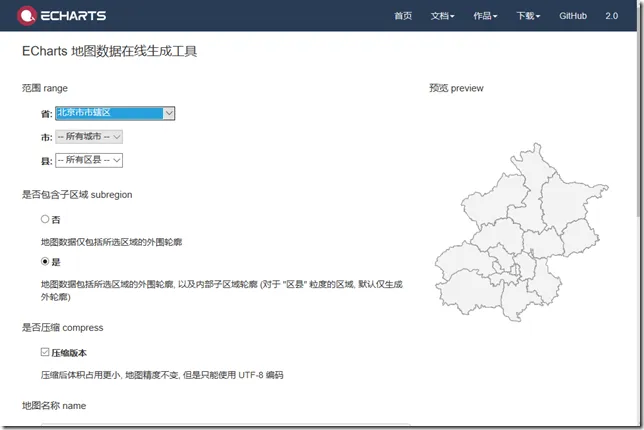Select the 是 subregion radio button
This screenshot has width=644, height=430.
pyautogui.click(x=45, y=261)
